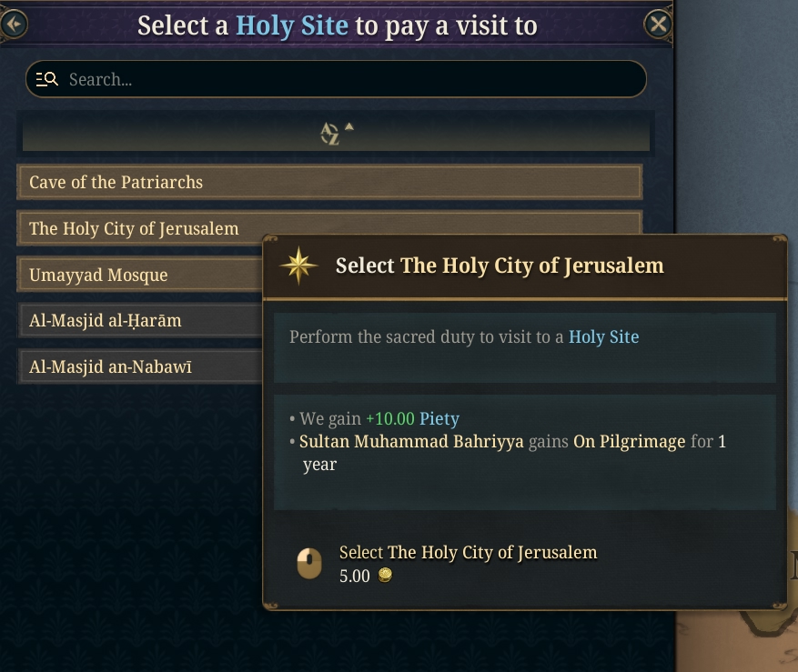798x672 pixels.
Task: Click the mouse left-click hint icon
Action: click(309, 564)
